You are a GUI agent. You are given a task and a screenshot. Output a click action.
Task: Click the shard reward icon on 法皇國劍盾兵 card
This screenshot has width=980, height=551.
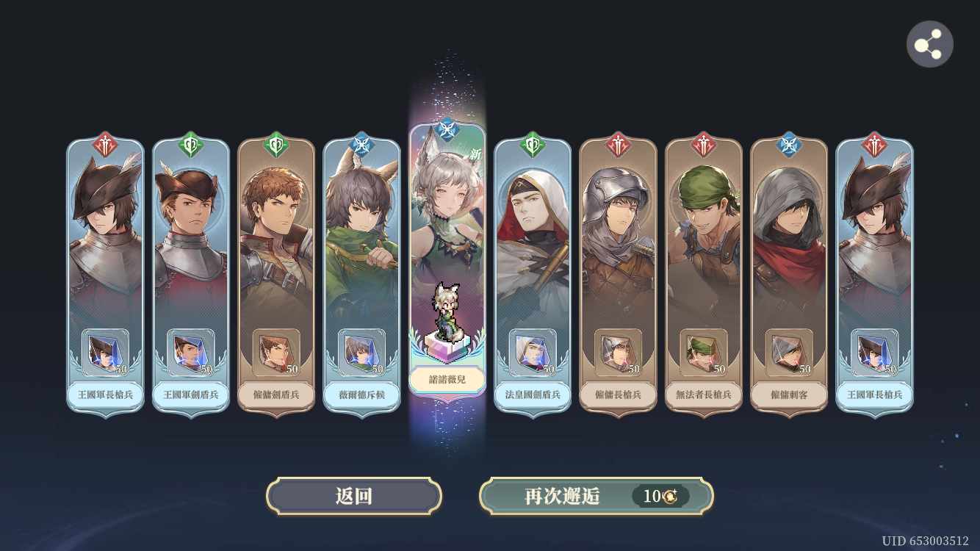[x=533, y=352]
